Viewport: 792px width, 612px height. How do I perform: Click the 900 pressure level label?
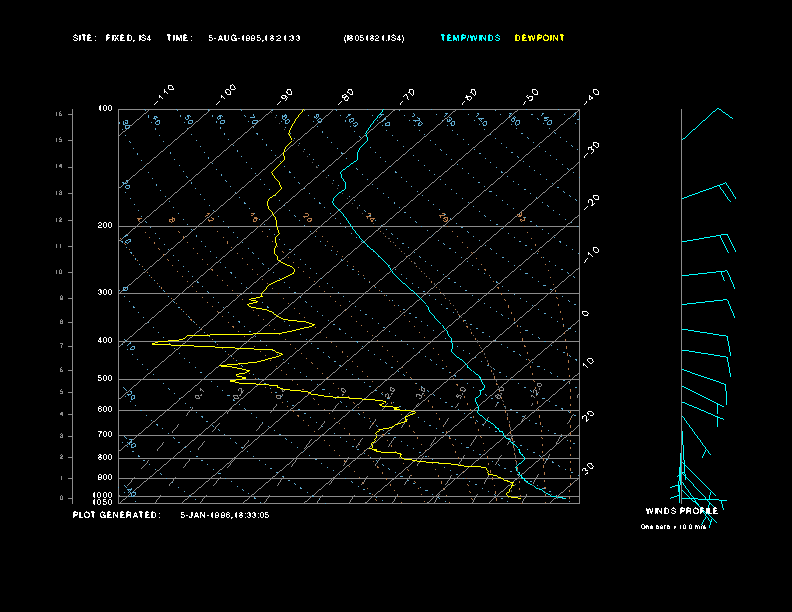click(x=105, y=477)
